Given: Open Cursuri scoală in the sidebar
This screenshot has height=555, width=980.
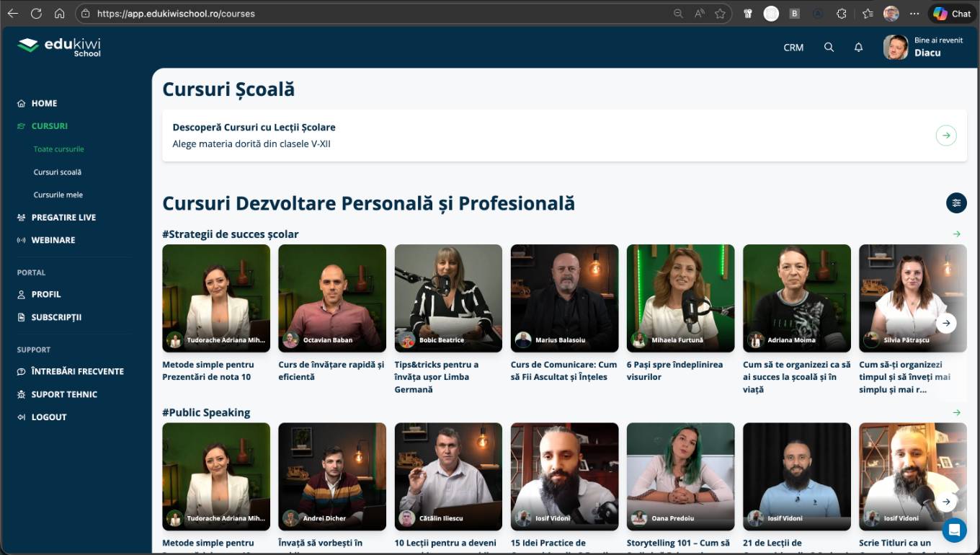Looking at the screenshot, I should 58,172.
